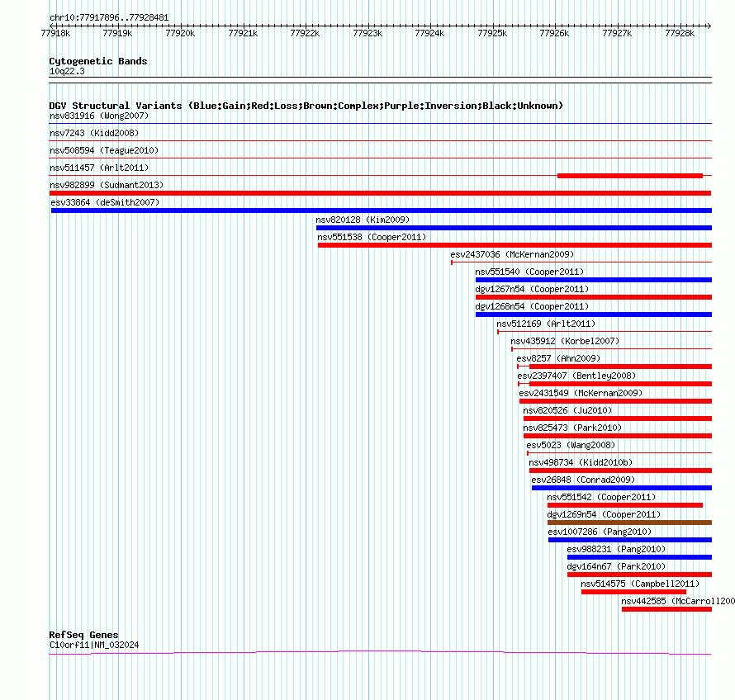Select esv988231 (Pang2010) label

pos(616,549)
